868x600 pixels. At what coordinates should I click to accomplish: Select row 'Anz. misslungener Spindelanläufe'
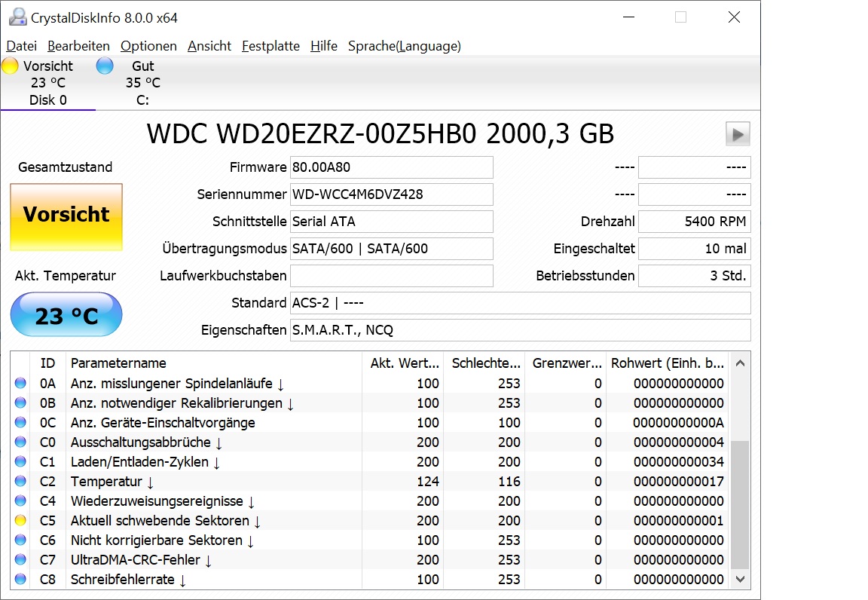click(370, 384)
